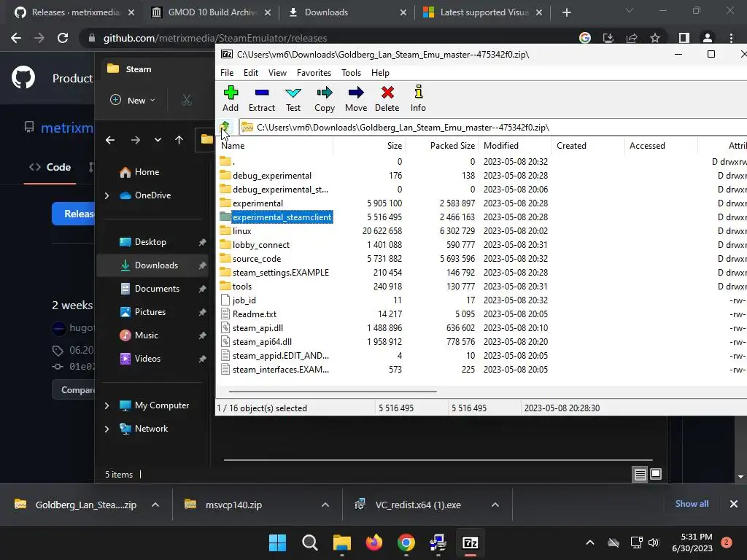Click the Copy toolbar icon in 7-Zip
Viewport: 747px width, 560px height.
(x=325, y=98)
